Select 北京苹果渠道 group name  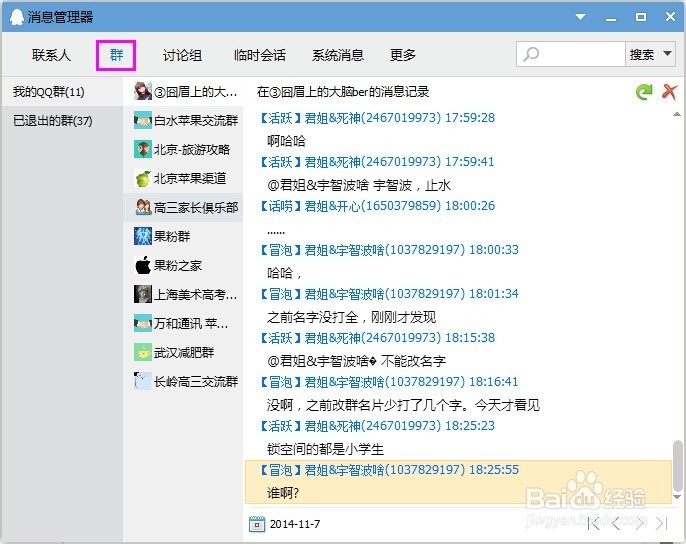pos(190,179)
